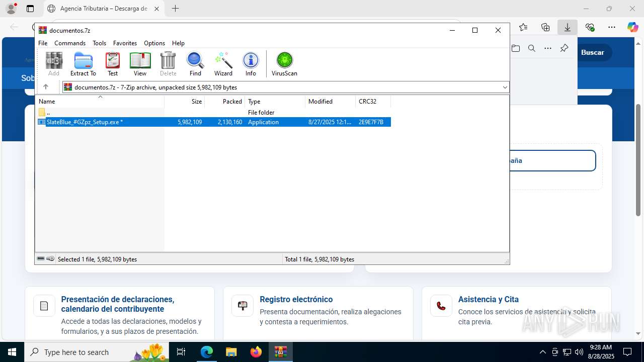Click the disk drive status bar icon
The height and width of the screenshot is (362, 644).
point(41,259)
